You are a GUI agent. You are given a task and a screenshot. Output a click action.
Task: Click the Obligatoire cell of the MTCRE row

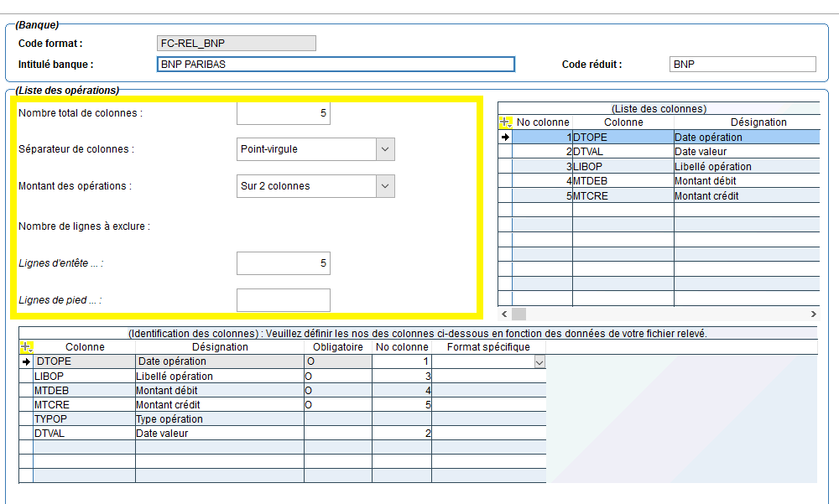tap(337, 405)
